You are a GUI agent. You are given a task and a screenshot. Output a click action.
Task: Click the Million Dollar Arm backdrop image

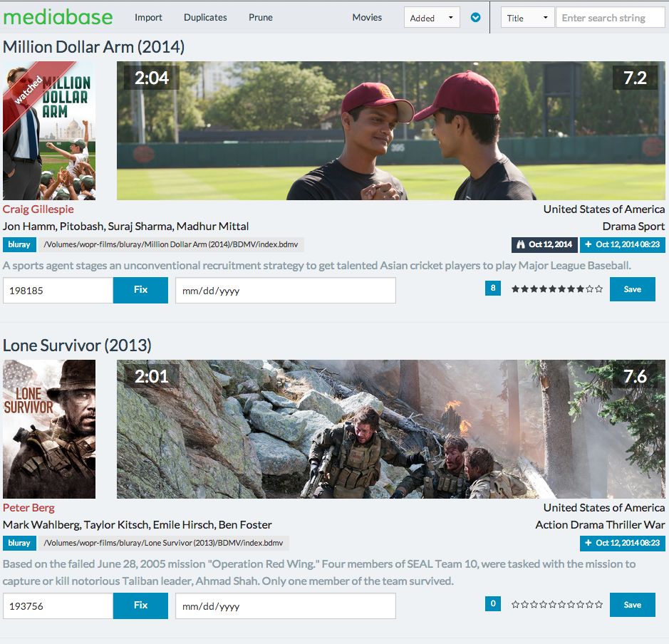pyautogui.click(x=391, y=130)
